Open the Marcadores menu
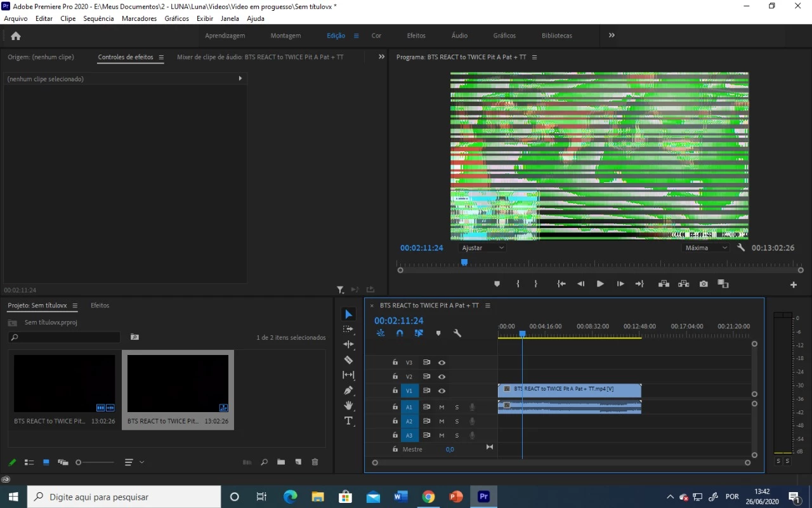Viewport: 812px width, 508px height. point(139,18)
